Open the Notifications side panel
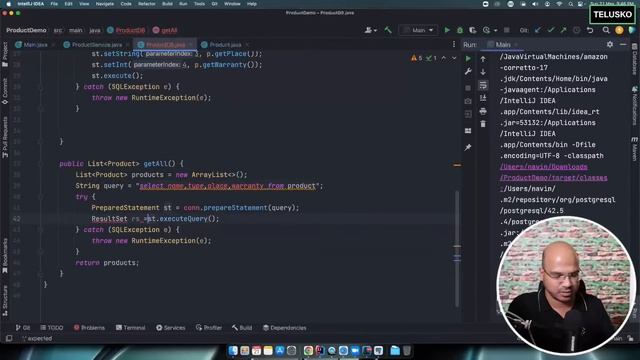This screenshot has width=640, height=360. [x=635, y=106]
